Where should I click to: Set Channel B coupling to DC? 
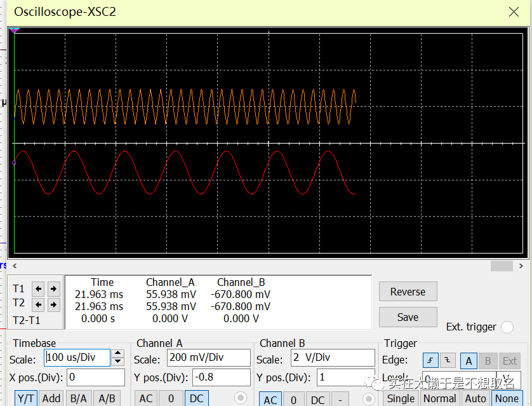[x=317, y=399]
